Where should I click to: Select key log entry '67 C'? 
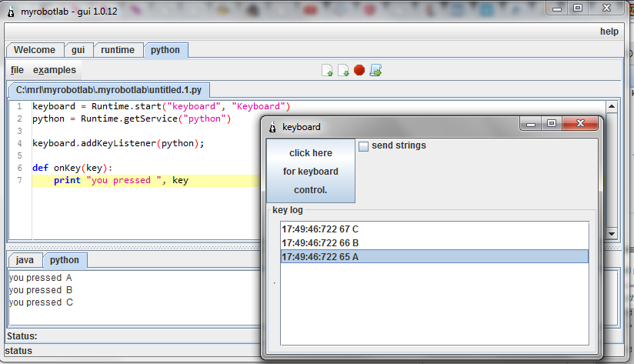click(x=434, y=229)
